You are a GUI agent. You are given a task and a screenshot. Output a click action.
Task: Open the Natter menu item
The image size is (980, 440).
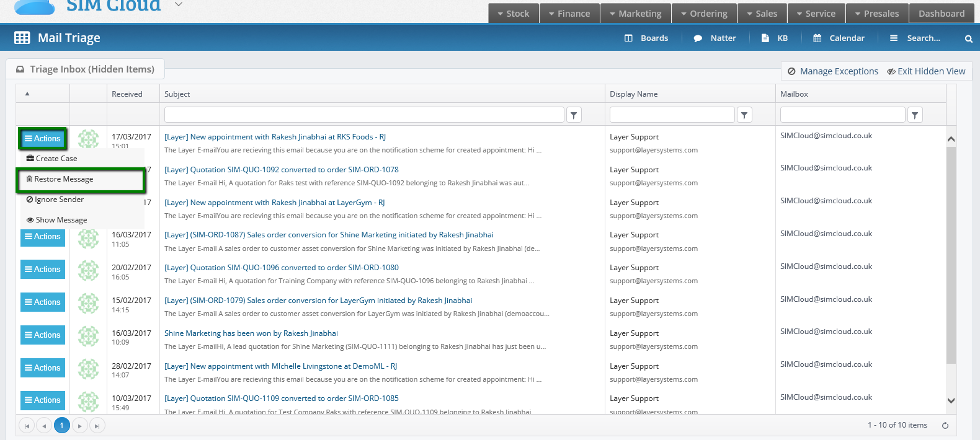click(x=715, y=38)
